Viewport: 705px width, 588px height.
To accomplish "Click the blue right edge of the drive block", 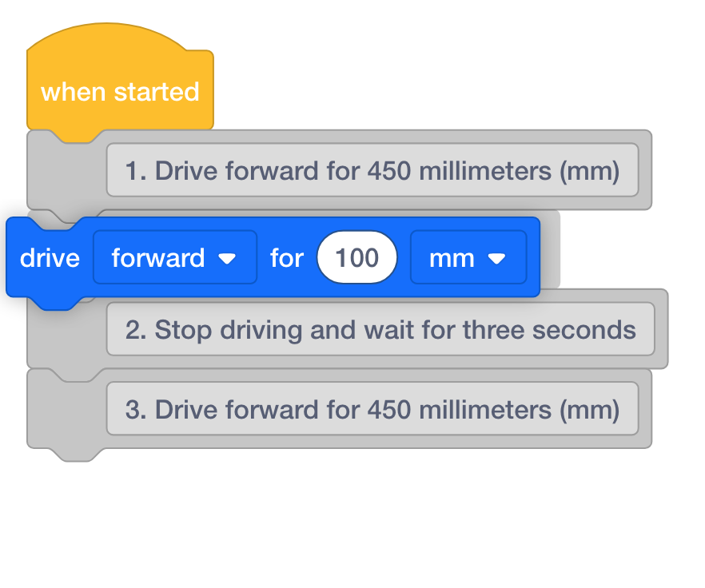I will [x=534, y=257].
